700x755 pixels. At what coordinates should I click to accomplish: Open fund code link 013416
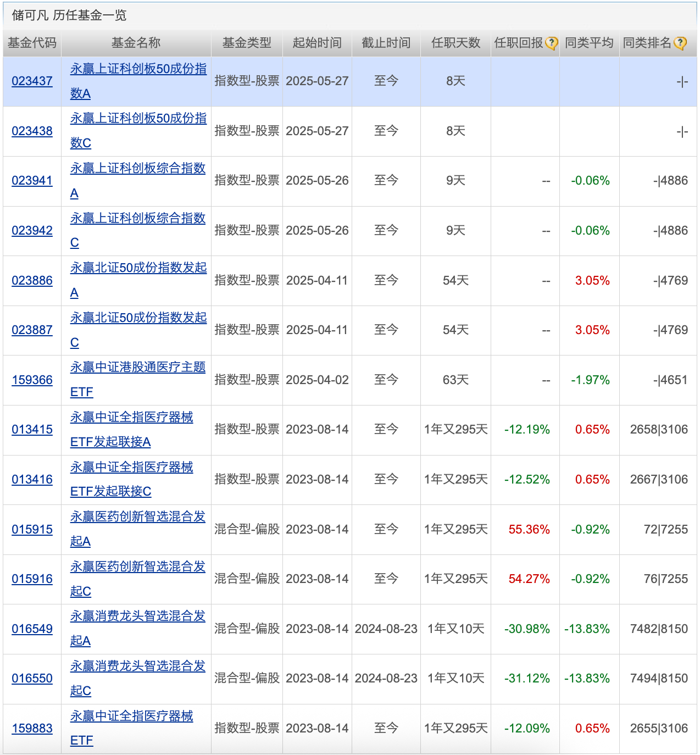pos(32,480)
